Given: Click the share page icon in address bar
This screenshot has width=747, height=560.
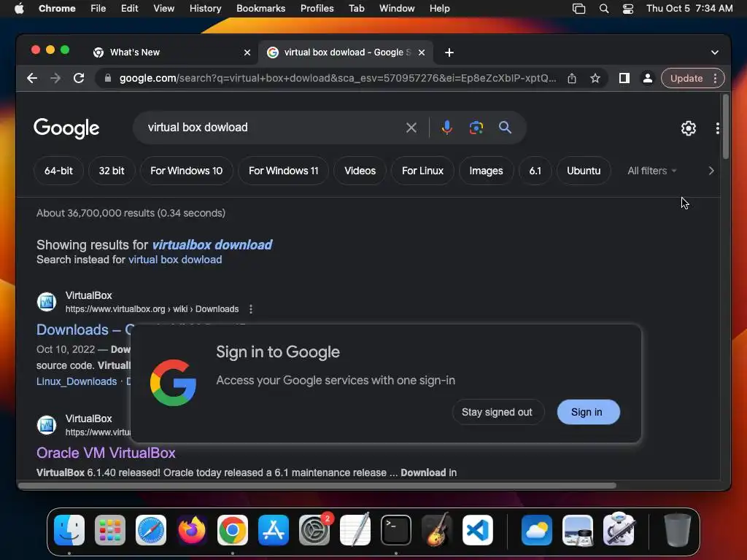Looking at the screenshot, I should (x=572, y=78).
